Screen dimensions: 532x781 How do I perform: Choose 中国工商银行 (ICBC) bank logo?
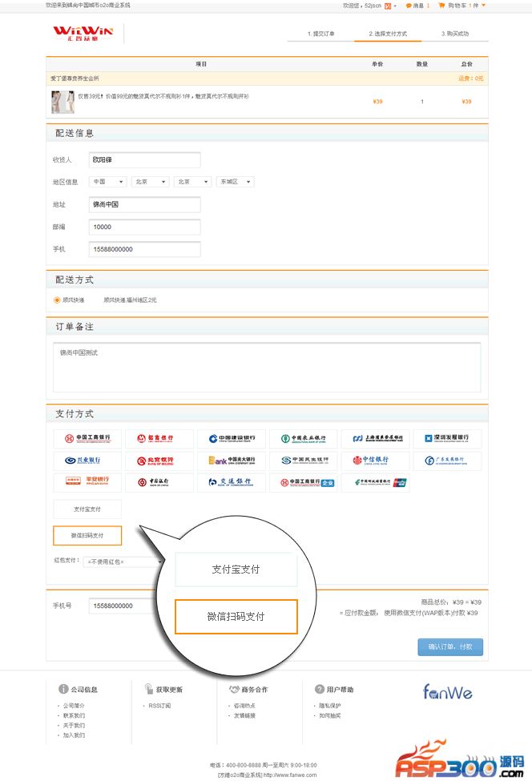(88, 439)
